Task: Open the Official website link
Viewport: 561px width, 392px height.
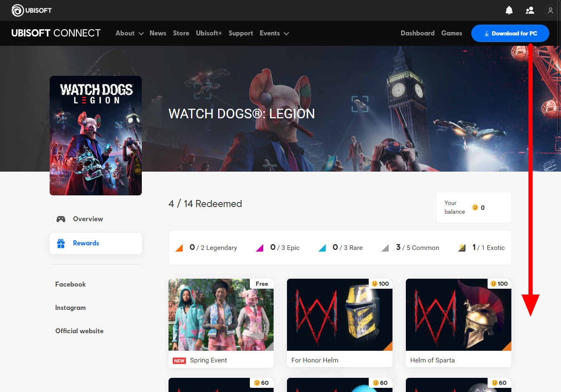Action: 79,331
